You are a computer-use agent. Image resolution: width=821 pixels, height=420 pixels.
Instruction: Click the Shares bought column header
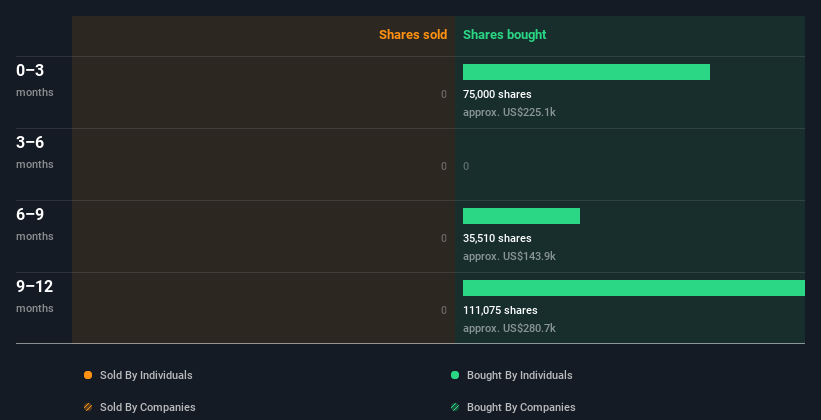pos(504,35)
